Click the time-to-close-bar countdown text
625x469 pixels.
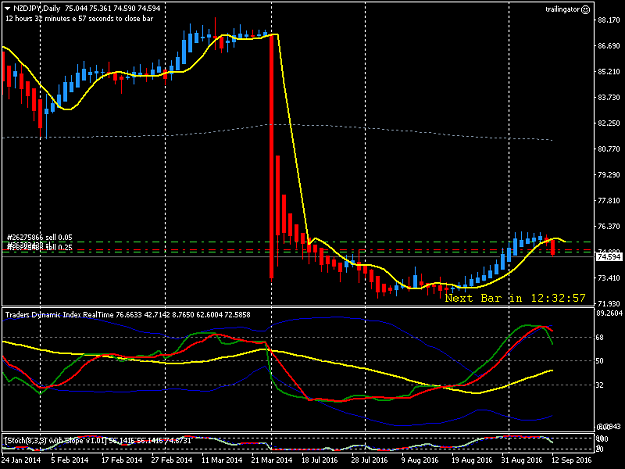click(79, 18)
